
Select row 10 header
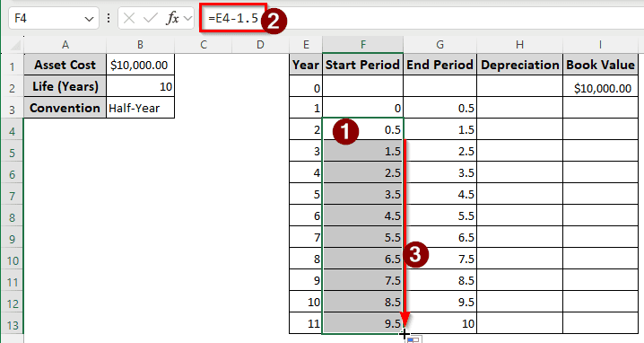click(13, 259)
